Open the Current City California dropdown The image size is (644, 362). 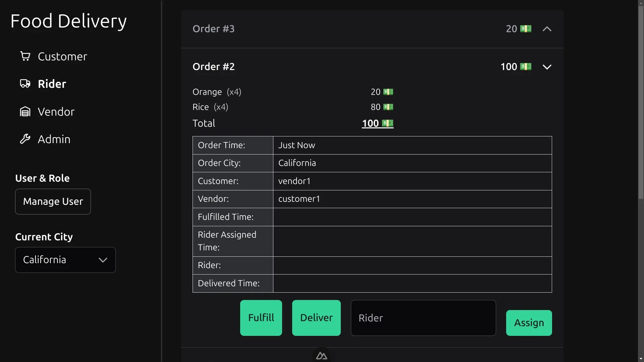[x=65, y=260]
